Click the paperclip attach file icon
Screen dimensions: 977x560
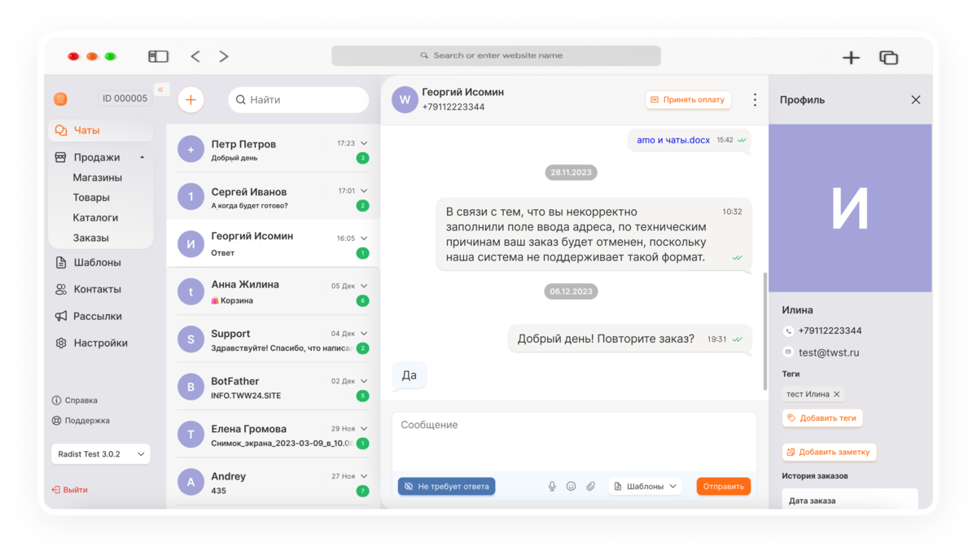tap(591, 486)
